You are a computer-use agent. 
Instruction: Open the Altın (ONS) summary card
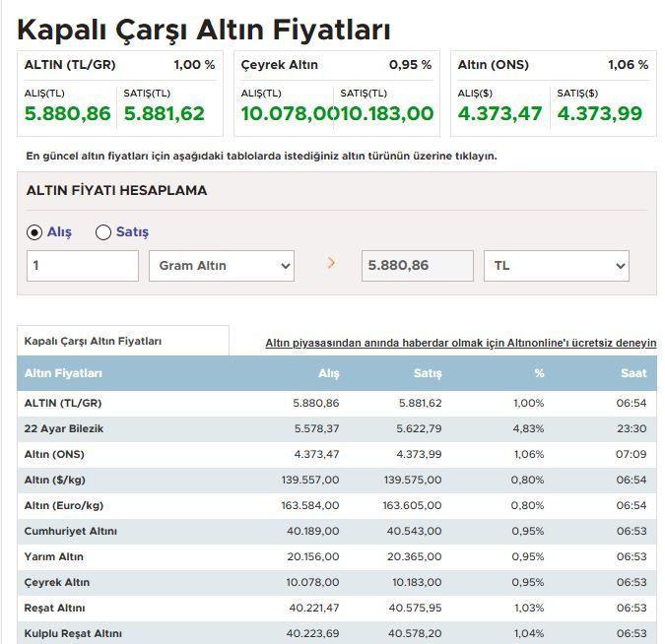click(553, 94)
